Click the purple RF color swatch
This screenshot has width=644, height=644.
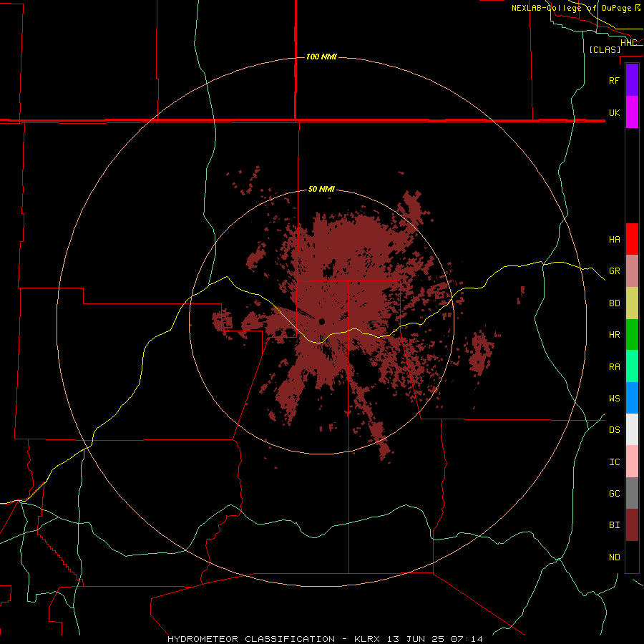[632, 80]
